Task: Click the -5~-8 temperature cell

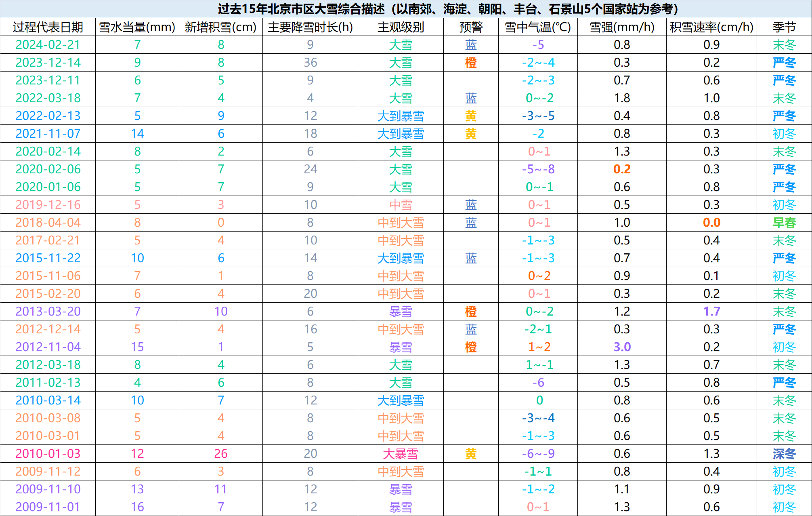Action: pos(538,169)
